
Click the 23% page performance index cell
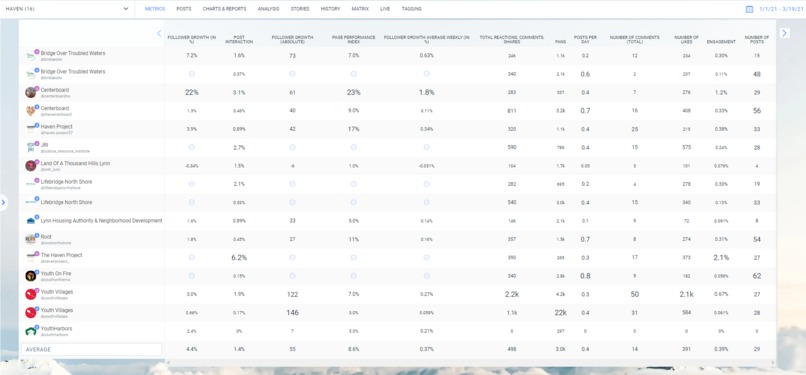(x=354, y=92)
